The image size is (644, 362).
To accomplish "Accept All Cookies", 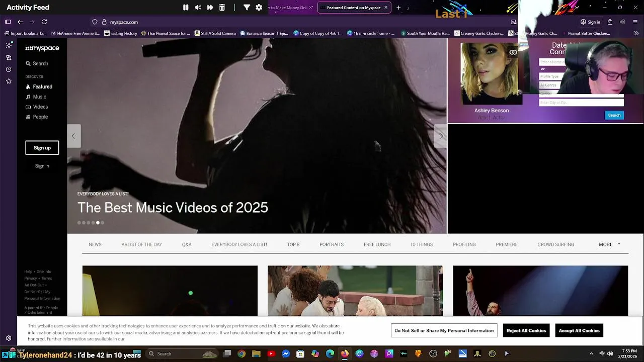I will (x=579, y=331).
